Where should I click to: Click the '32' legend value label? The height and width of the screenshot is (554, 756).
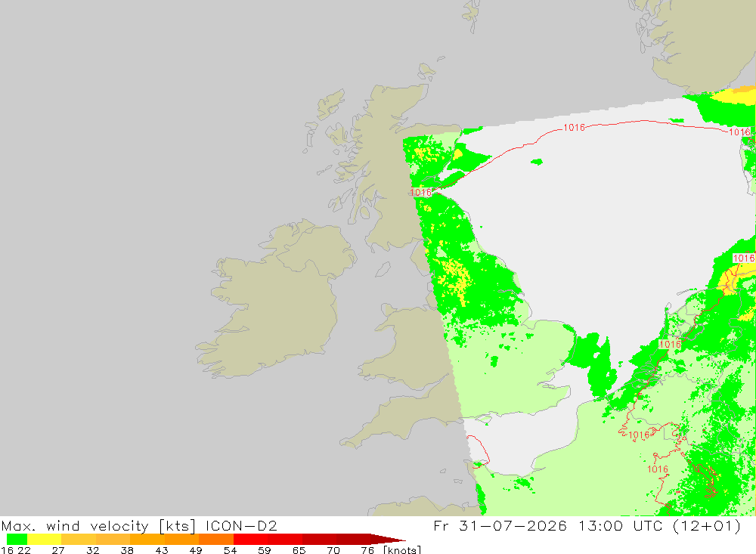coord(92,550)
